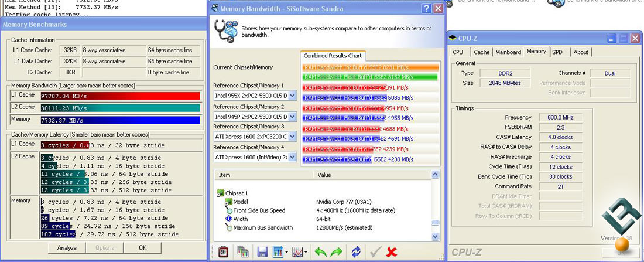Go back with the green left arrow

coord(320,251)
